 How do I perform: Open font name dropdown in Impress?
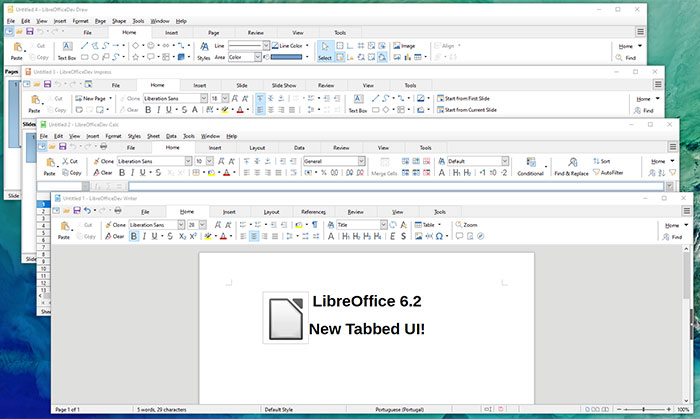204,98
